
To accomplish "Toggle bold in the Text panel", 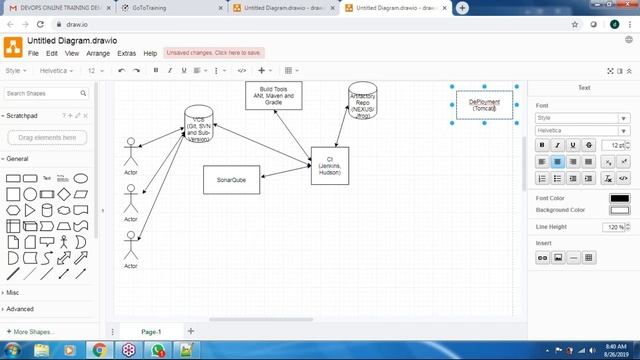I will coord(542,145).
